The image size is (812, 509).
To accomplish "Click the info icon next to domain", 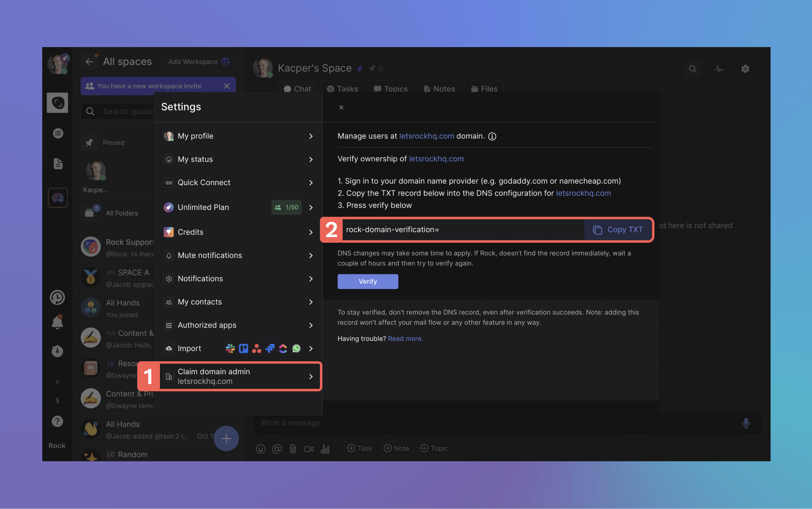I will tap(492, 136).
